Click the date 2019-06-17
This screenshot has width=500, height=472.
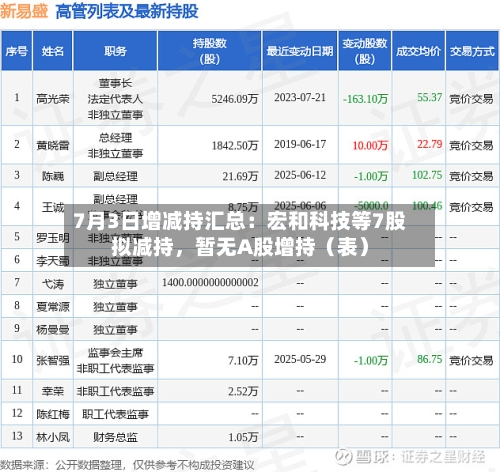coord(300,144)
